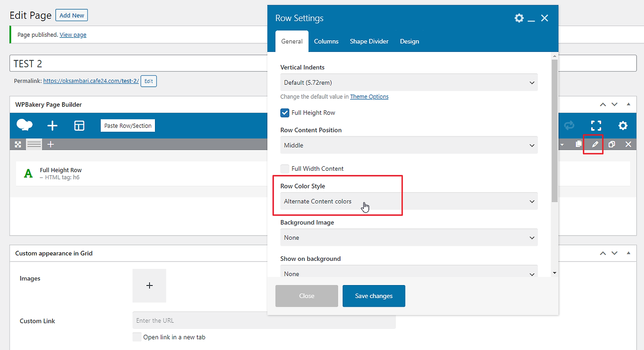
Task: Edit this row with pencil icon
Action: 595,145
